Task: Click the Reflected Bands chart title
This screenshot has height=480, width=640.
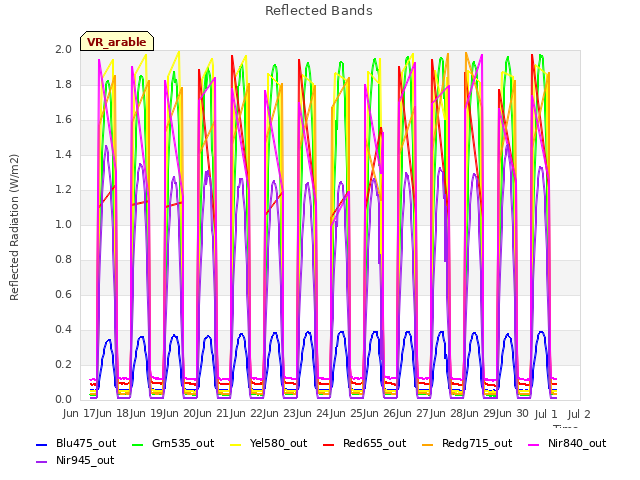Action: click(319, 11)
